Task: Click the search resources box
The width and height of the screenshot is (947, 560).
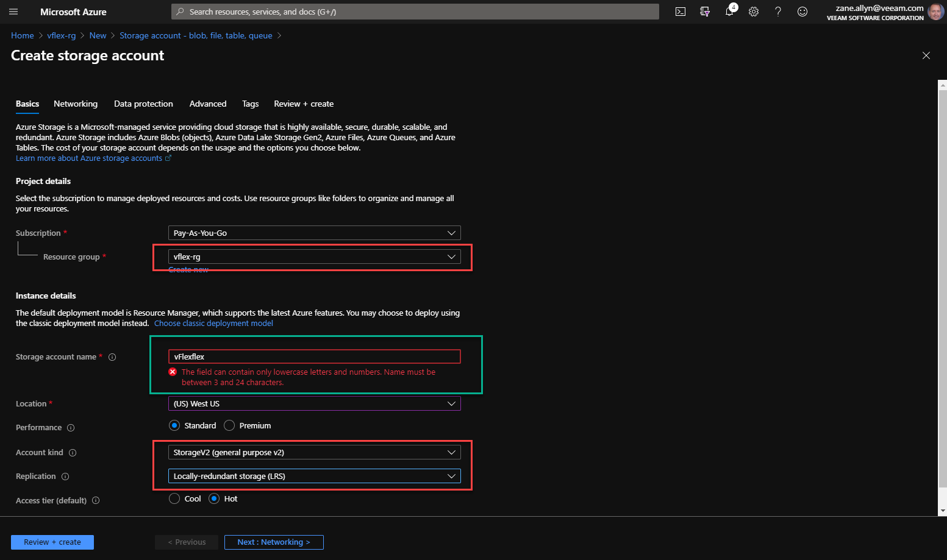Action: tap(415, 12)
